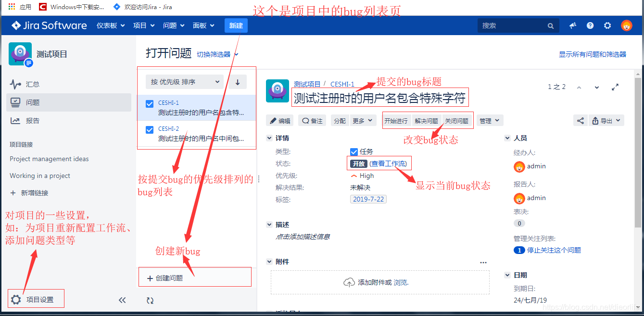The width and height of the screenshot is (644, 316).
Task: Click 备注 comment button
Action: pos(312,121)
